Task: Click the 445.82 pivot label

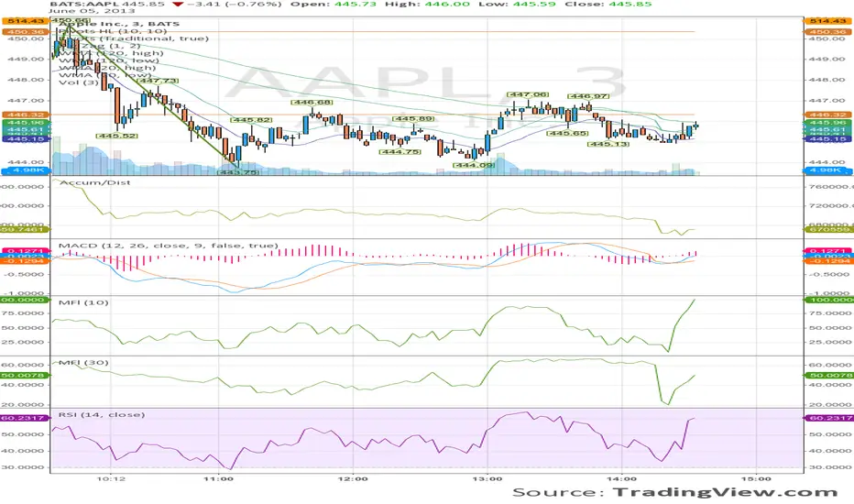Action: click(x=251, y=120)
